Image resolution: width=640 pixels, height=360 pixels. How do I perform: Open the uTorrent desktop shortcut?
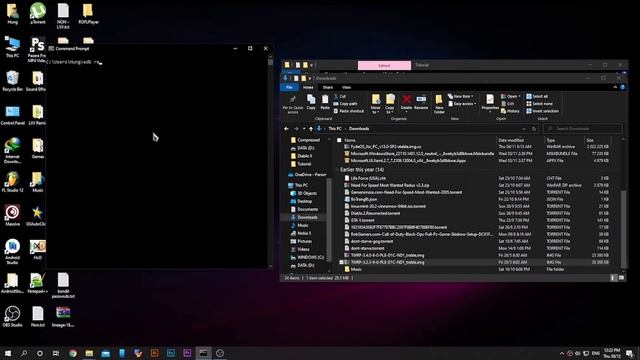(x=38, y=13)
